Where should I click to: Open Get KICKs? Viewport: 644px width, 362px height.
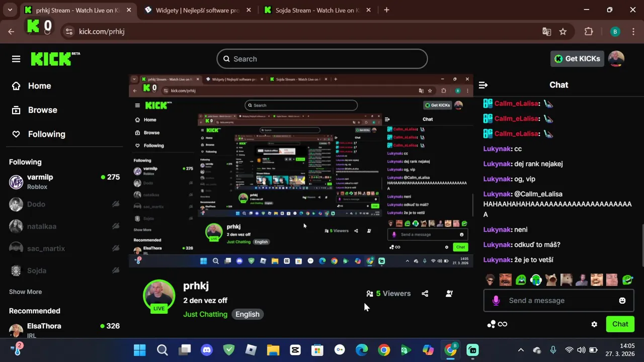click(577, 59)
